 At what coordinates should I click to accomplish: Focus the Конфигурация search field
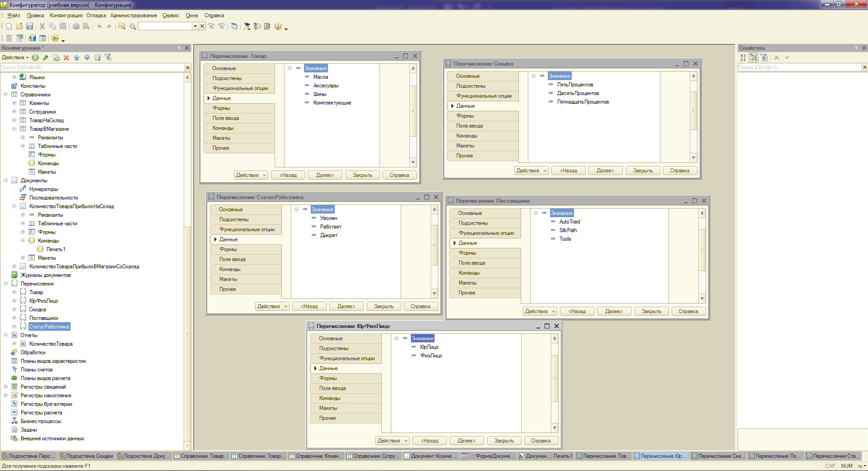93,67
